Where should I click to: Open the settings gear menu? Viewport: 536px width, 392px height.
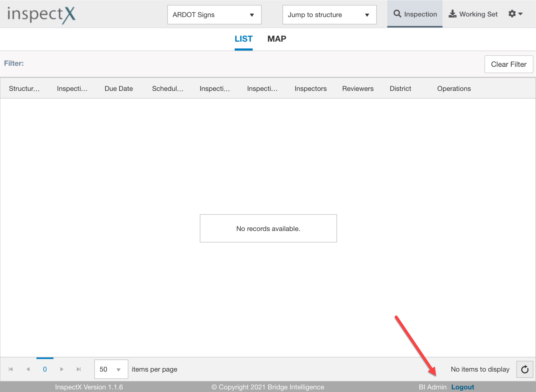(x=515, y=14)
